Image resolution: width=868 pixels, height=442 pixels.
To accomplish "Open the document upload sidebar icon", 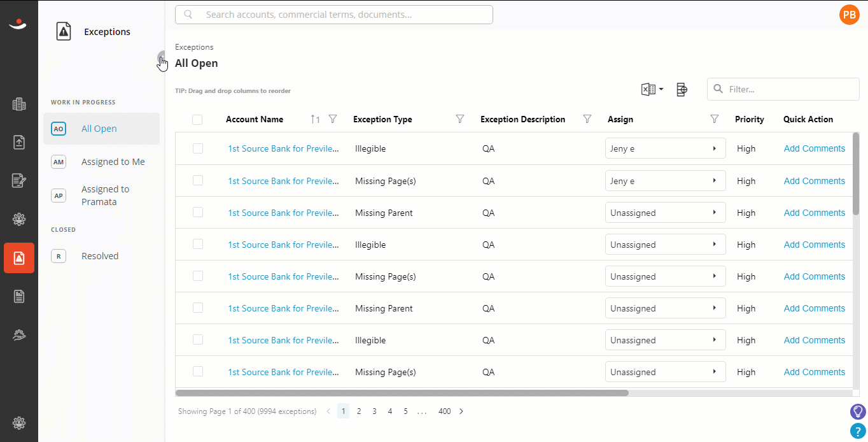I will (19, 143).
